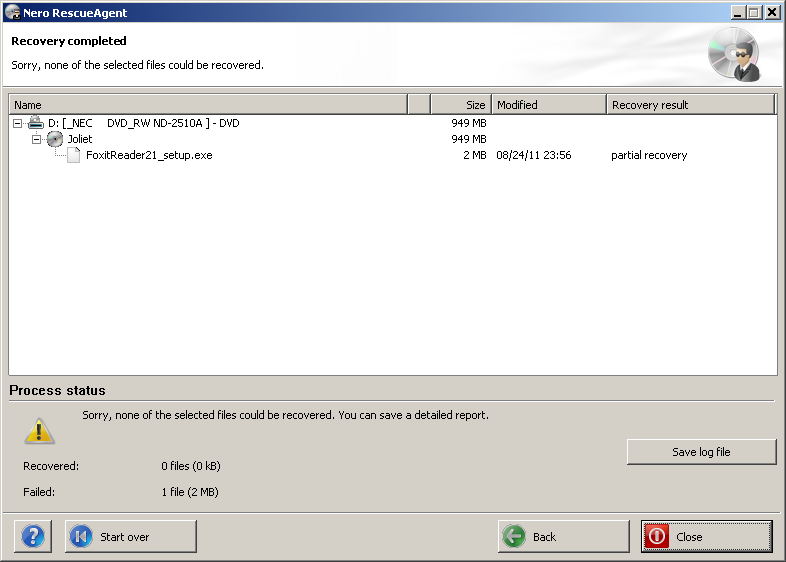Collapse the D: NEC DVD_RW drive node
The height and width of the screenshot is (562, 786).
pos(18,123)
